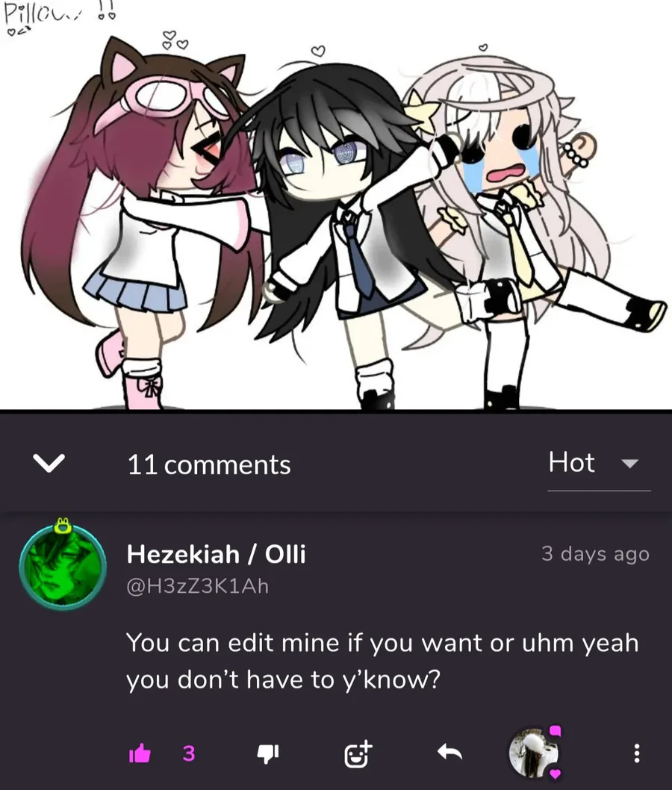Viewport: 672px width, 790px height.
Task: Add an emoji reaction to the comment
Action: 358,753
